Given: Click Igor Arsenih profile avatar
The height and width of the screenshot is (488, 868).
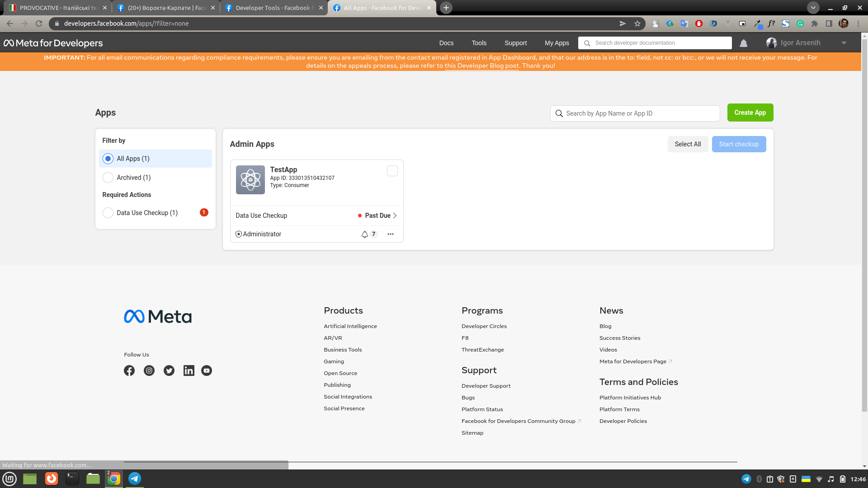Looking at the screenshot, I should pos(771,43).
